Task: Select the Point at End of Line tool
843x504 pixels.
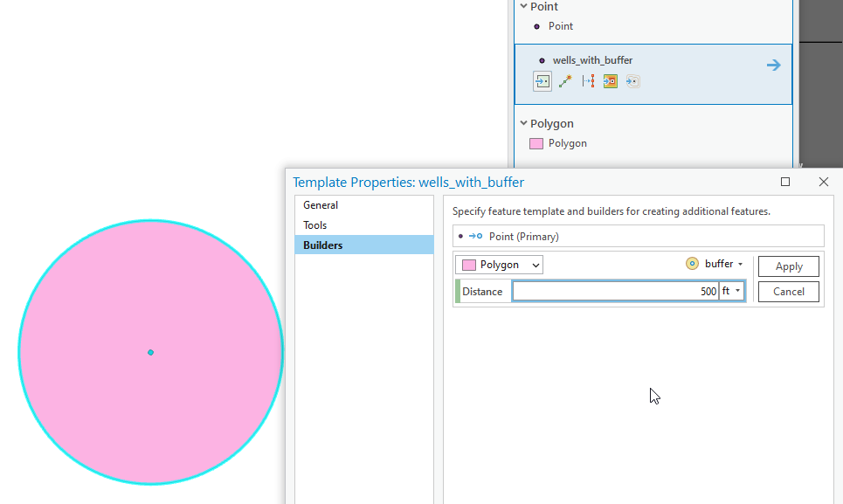Action: 565,80
